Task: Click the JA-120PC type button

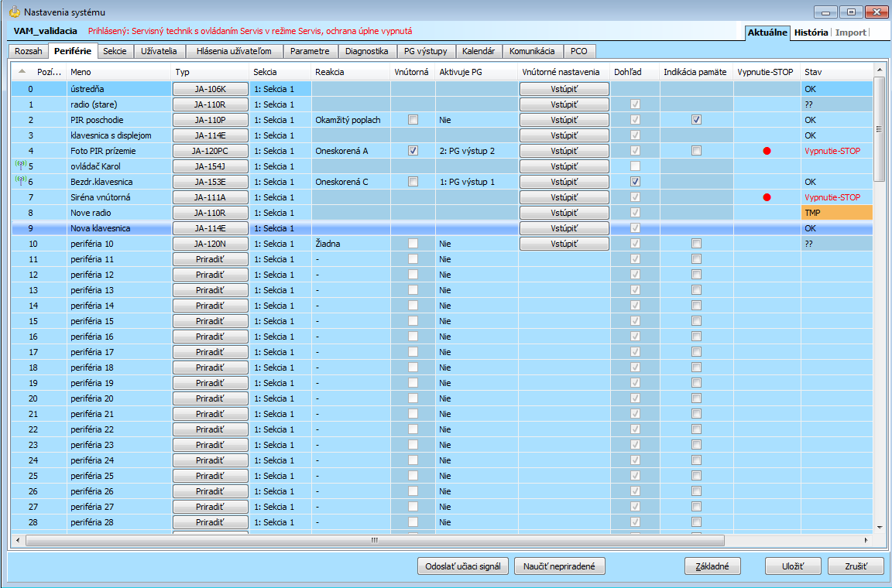Action: point(210,151)
